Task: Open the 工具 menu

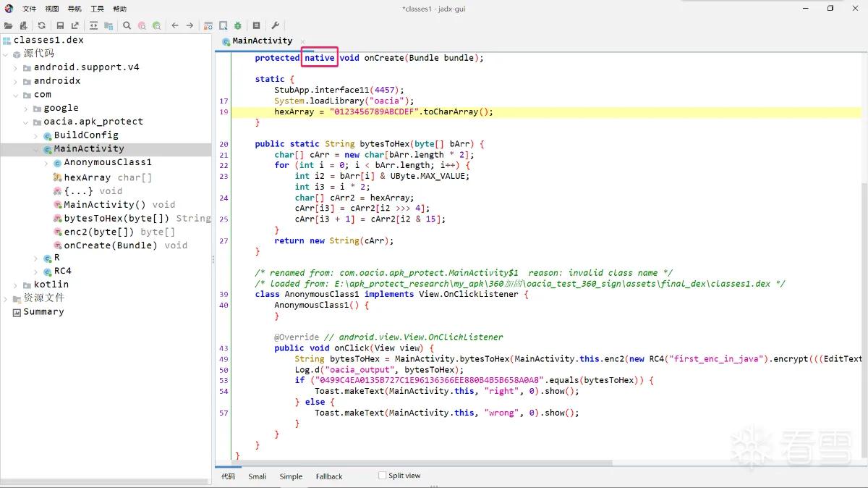Action: click(x=97, y=9)
